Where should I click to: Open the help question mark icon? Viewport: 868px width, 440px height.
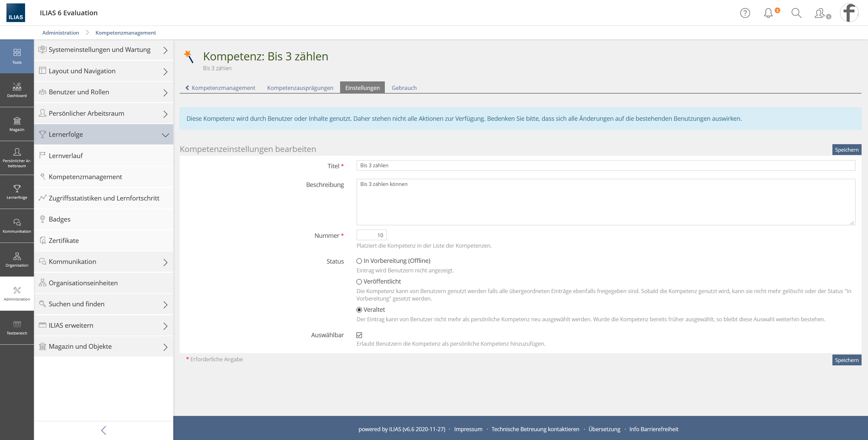coord(745,13)
